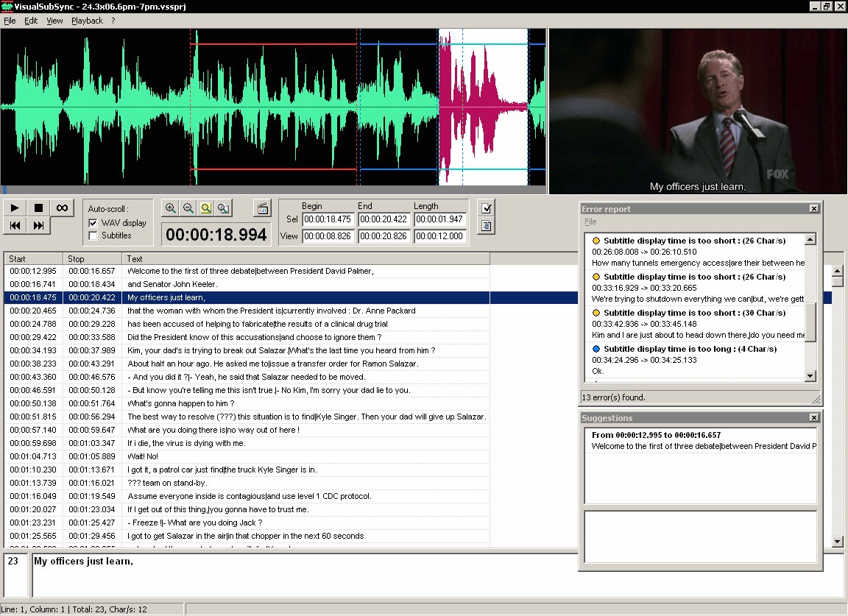This screenshot has width=848, height=616.
Task: Play the audio from the current position
Action: [x=14, y=208]
